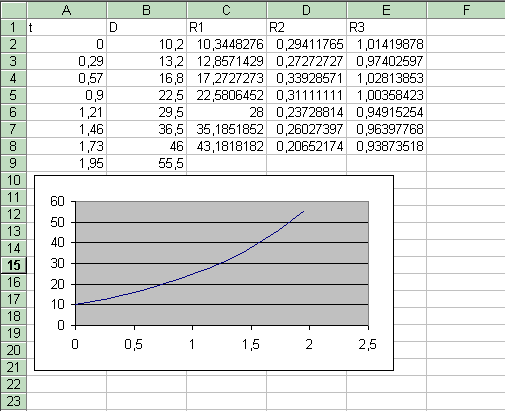Select row 15 header
This screenshot has height=411, width=505.
(13, 265)
